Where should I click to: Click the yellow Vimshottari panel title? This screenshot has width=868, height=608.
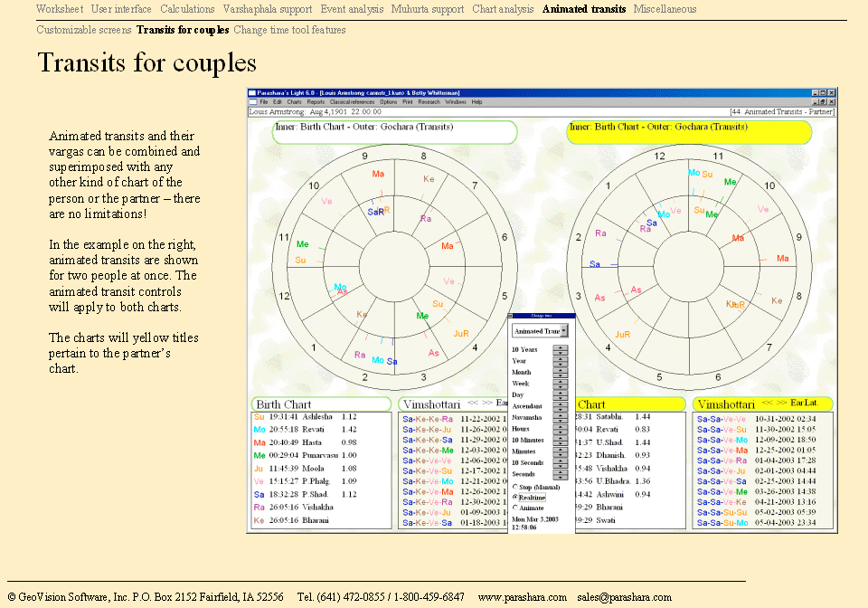[x=726, y=404]
